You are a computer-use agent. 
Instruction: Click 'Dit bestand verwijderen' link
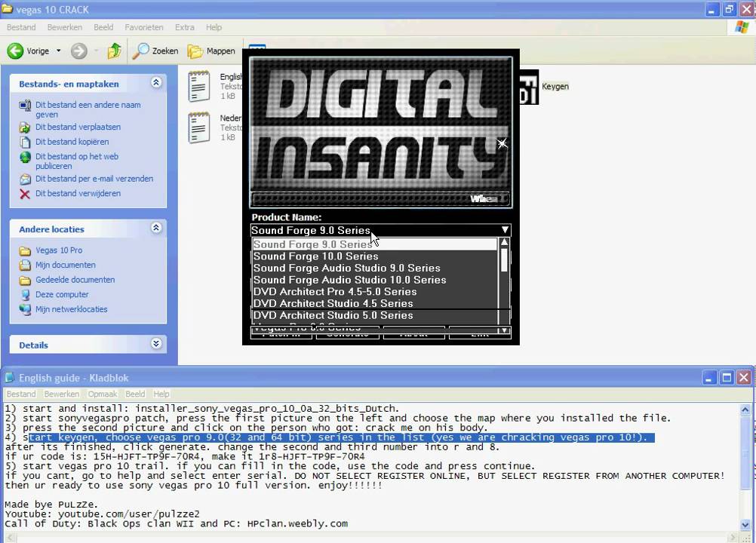(x=78, y=193)
